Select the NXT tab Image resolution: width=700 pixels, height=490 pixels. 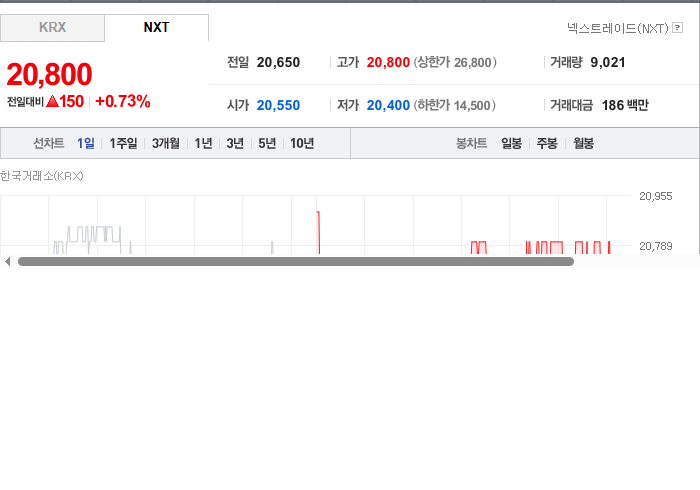coord(156,28)
